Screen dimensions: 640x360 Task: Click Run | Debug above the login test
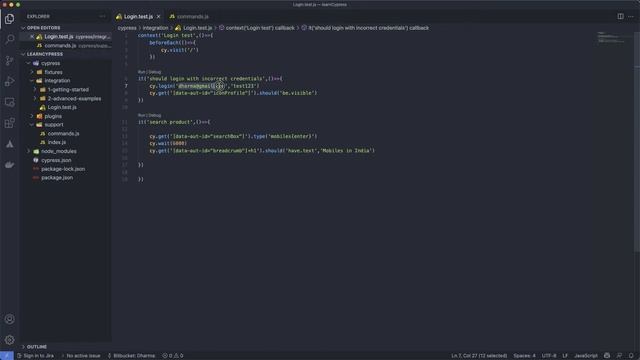[x=149, y=72]
